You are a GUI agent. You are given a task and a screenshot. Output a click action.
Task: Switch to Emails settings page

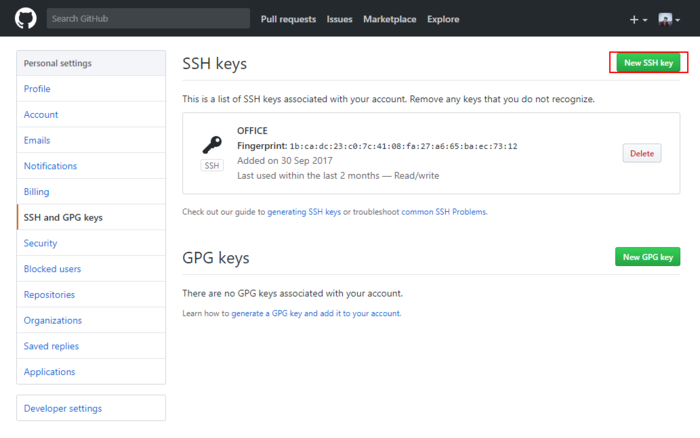pos(37,140)
